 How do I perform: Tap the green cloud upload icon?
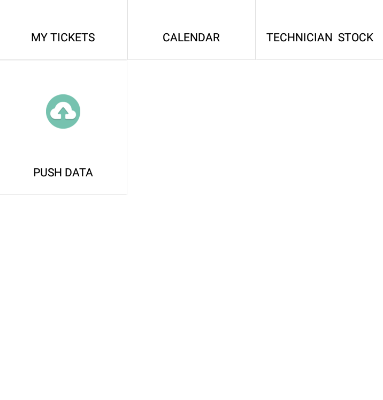tap(63, 111)
